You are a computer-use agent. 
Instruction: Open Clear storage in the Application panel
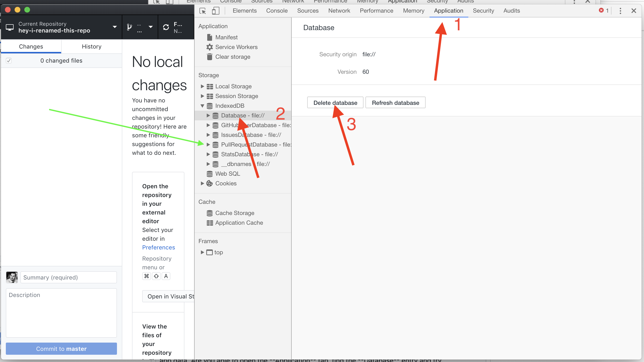pyautogui.click(x=232, y=57)
